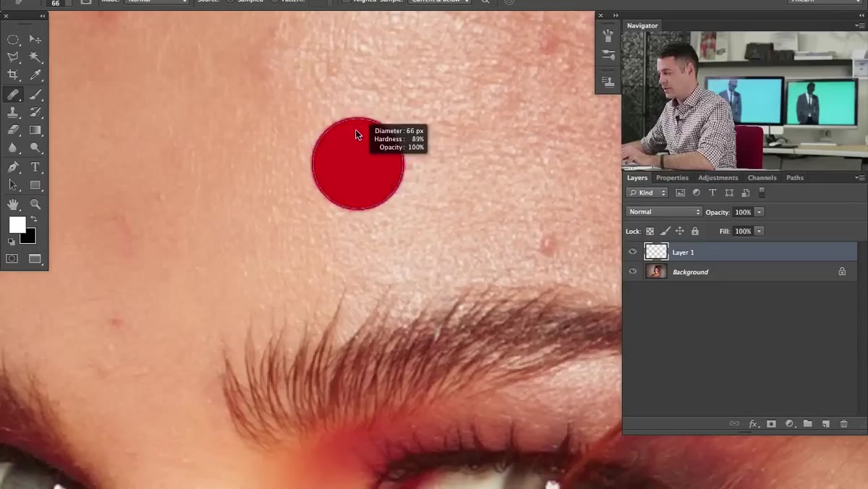Delete layer with trash icon

(x=843, y=424)
